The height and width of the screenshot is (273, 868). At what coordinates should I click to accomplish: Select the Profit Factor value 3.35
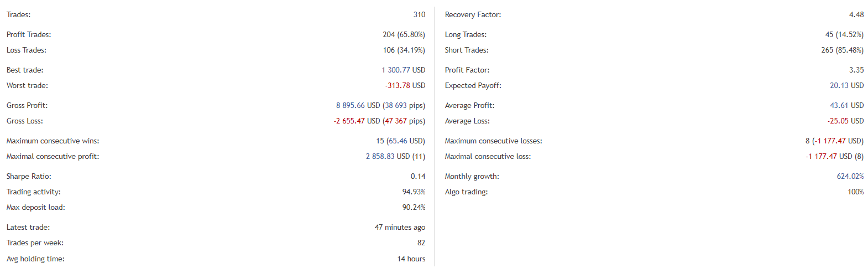pyautogui.click(x=856, y=70)
